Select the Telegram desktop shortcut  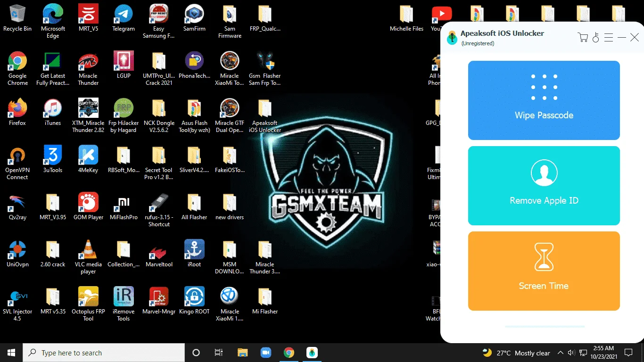124,18
